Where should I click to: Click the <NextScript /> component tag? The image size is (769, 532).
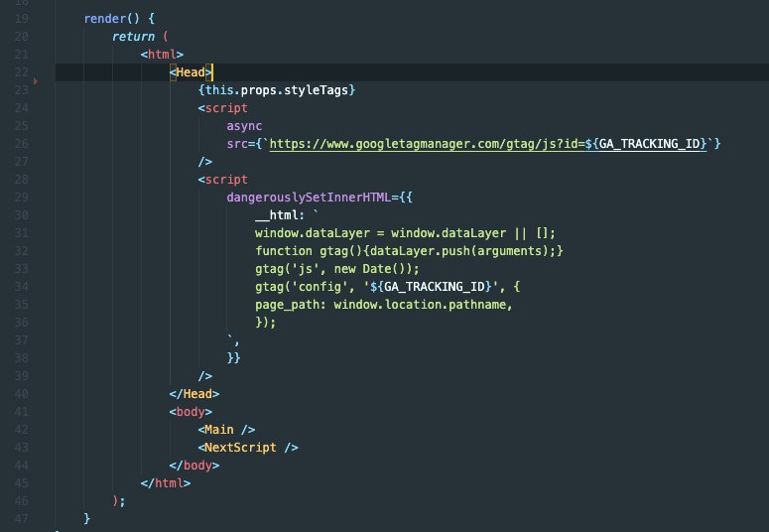(x=248, y=448)
